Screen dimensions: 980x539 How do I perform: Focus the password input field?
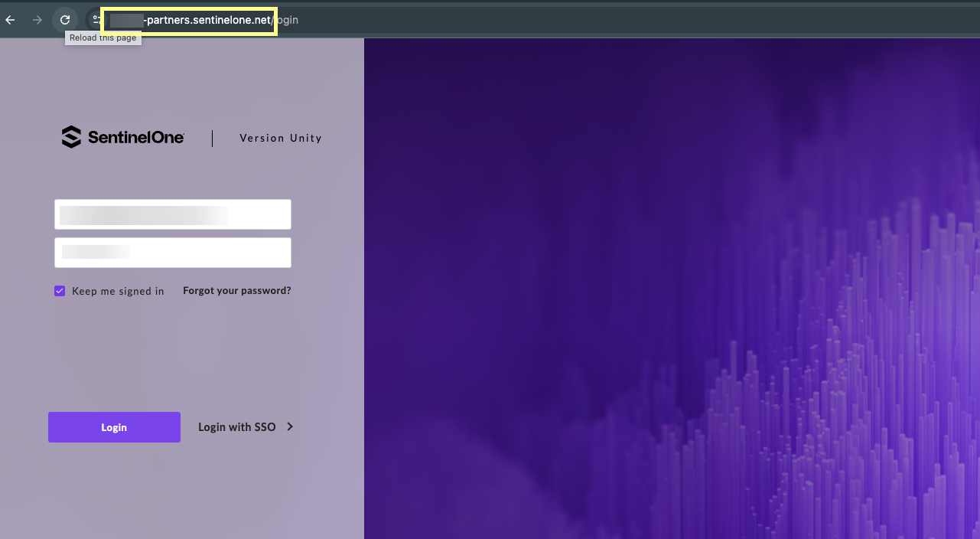(173, 253)
